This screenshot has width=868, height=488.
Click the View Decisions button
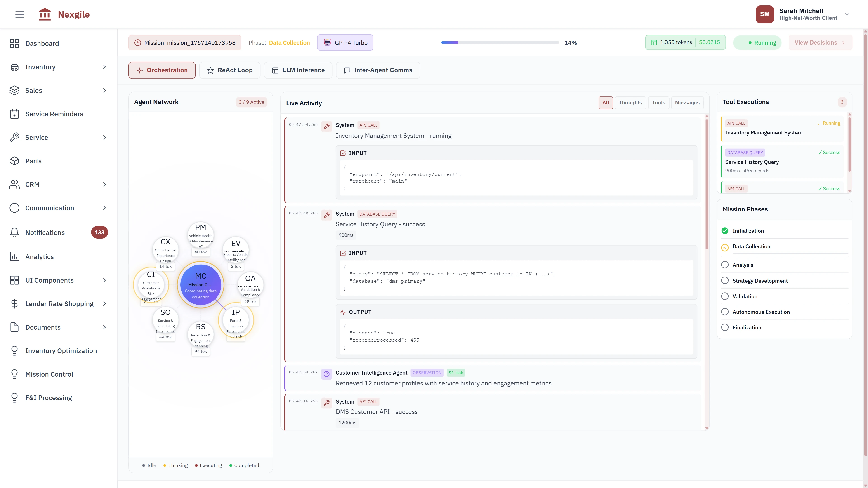820,42
